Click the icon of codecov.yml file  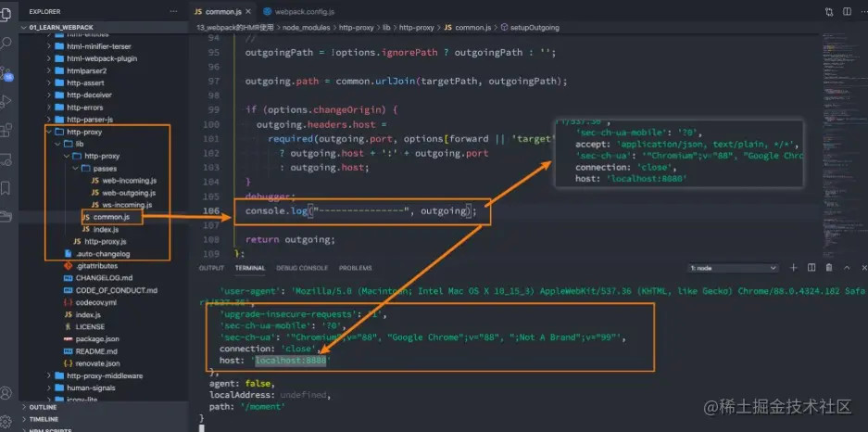pos(69,302)
